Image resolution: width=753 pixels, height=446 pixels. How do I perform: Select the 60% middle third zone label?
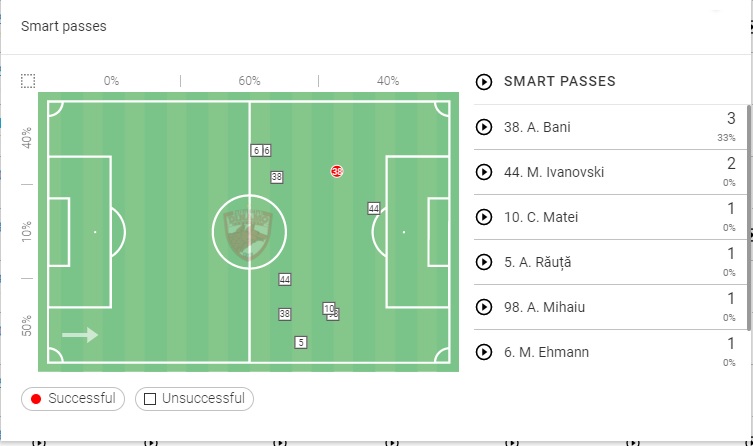249,81
